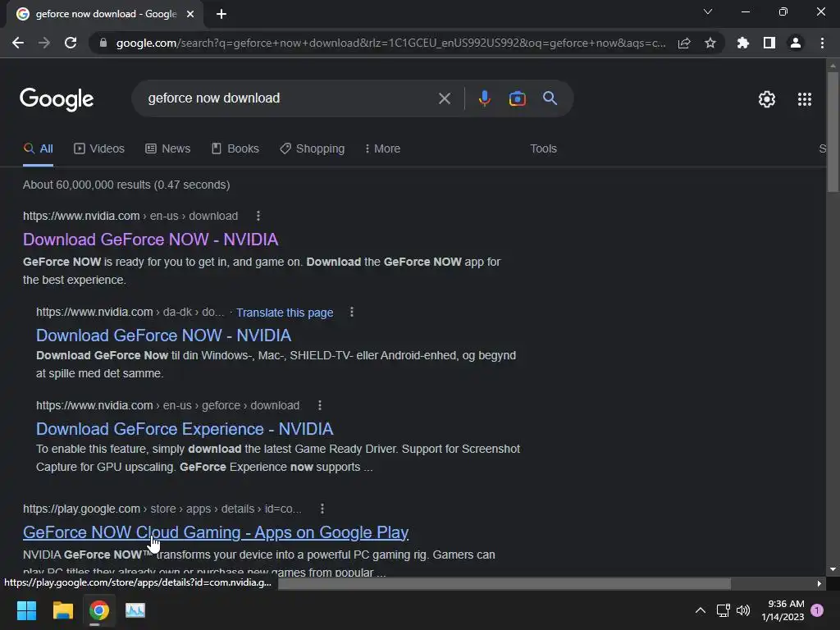The height and width of the screenshot is (630, 840).
Task: Click the https://www.nvidia.com en-us download breadcrumb
Action: (x=130, y=216)
